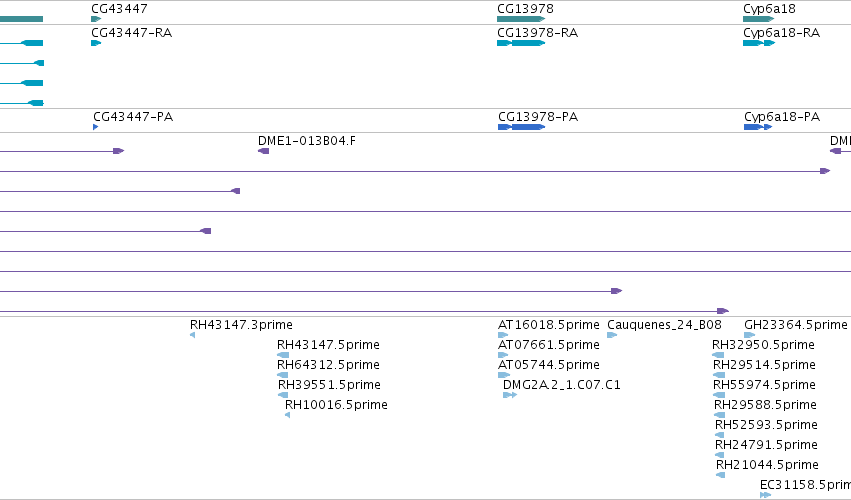Click the DME1-013B04.F purple arrow
This screenshot has width=851, height=500.
(263, 151)
